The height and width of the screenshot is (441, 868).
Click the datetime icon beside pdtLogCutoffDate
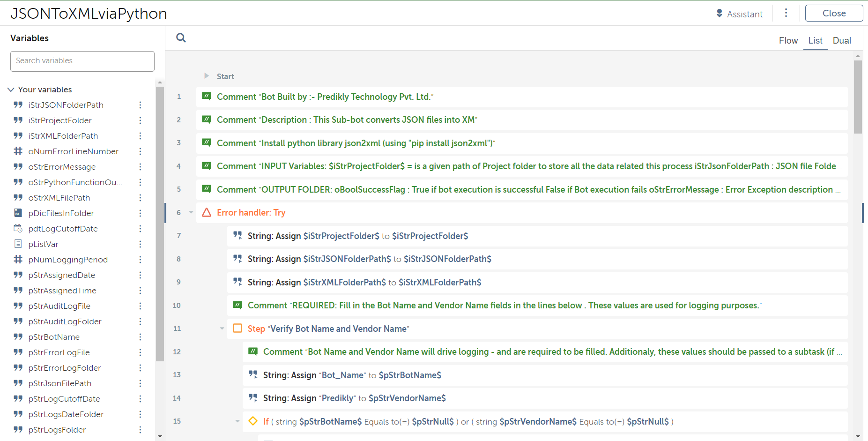pos(18,229)
